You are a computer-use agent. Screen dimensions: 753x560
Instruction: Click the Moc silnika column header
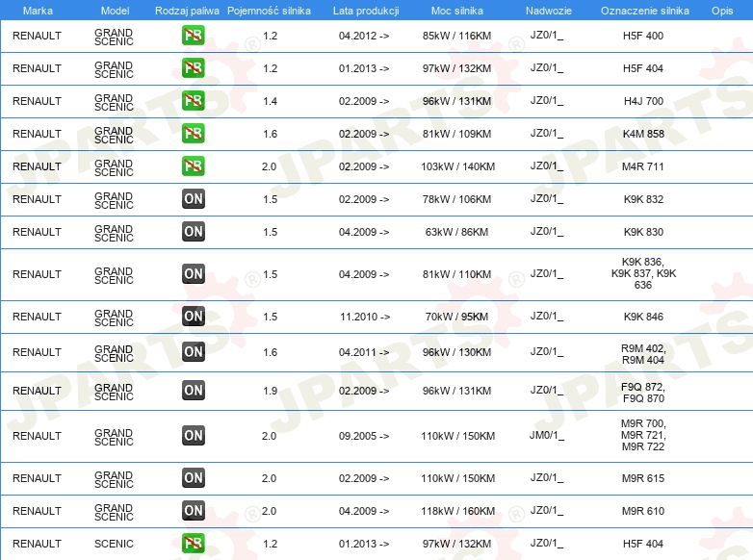457,11
